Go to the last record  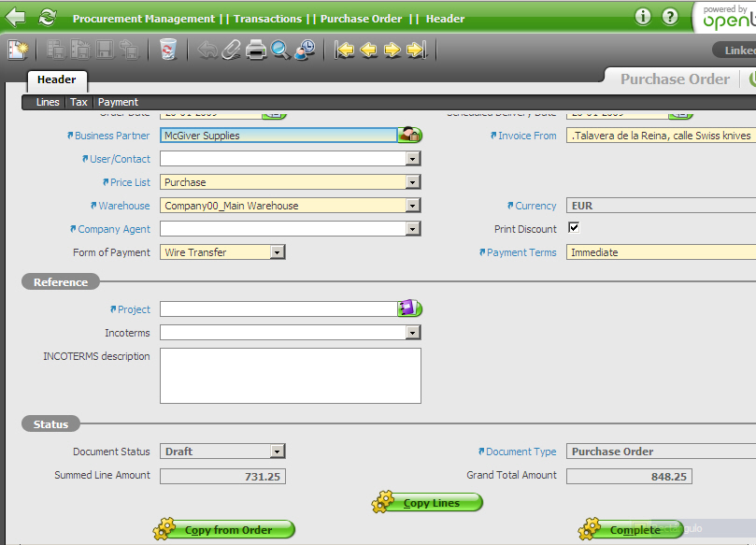[417, 50]
